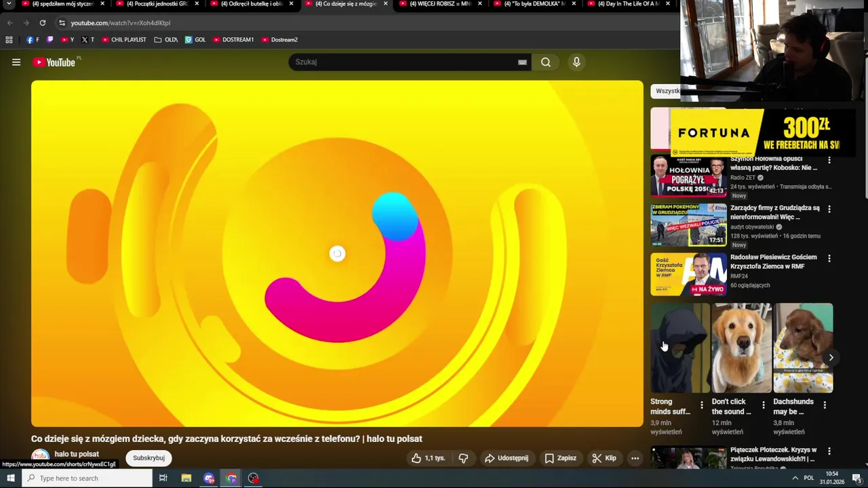
Task: Open the 'Strong minds suff...' short
Action: 680,348
